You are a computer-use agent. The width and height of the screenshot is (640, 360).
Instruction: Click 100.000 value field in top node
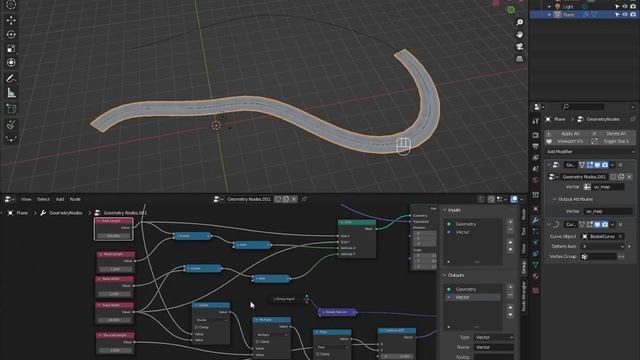click(113, 236)
